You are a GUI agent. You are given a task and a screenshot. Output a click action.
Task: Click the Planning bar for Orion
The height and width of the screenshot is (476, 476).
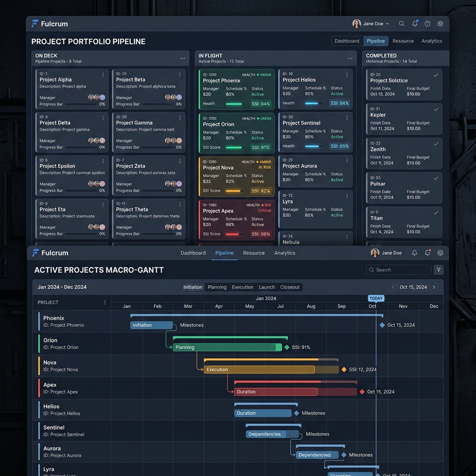click(227, 347)
